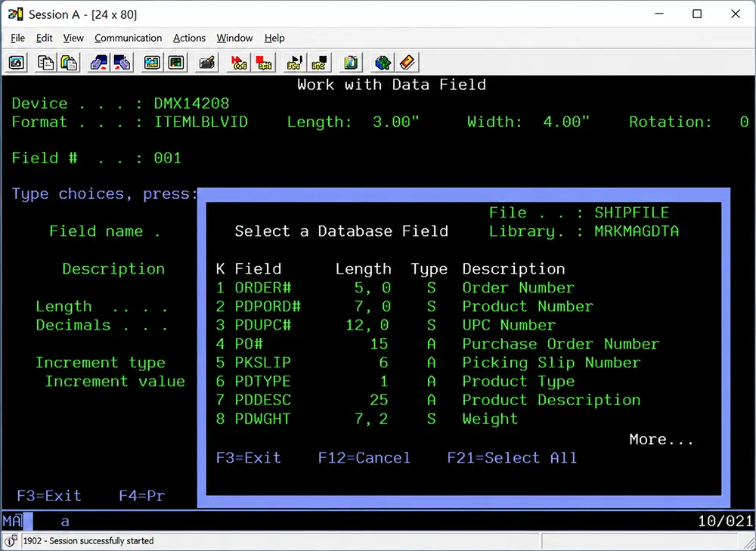Close the Session A window

click(x=736, y=14)
